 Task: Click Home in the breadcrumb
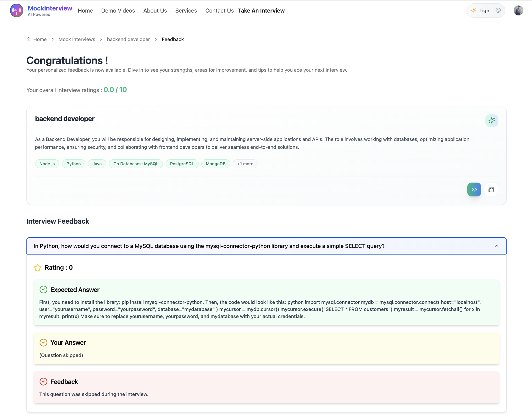point(40,39)
